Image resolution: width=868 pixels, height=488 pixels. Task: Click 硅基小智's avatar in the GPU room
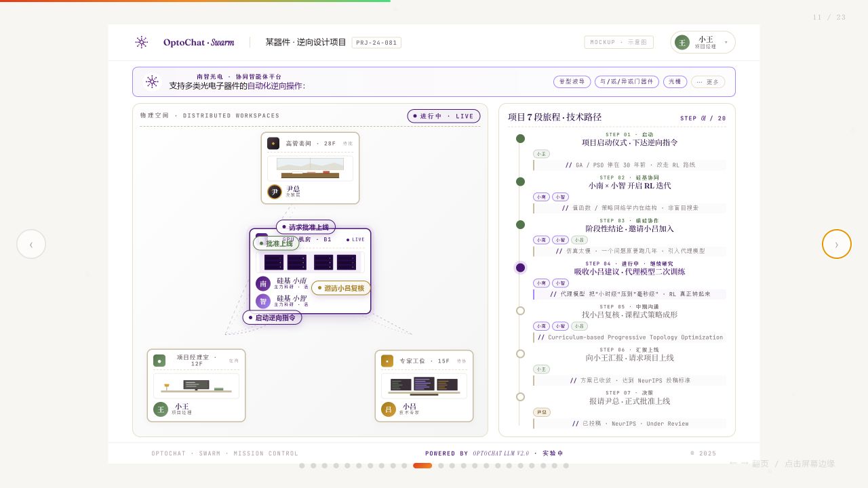click(263, 301)
